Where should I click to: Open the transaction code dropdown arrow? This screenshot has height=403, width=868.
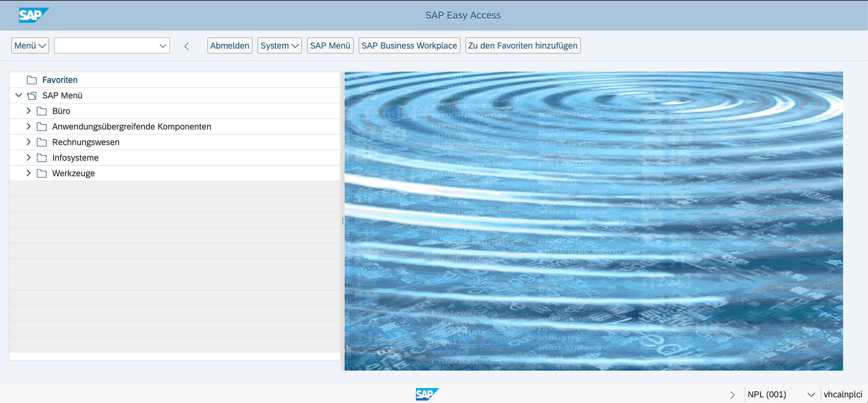163,46
